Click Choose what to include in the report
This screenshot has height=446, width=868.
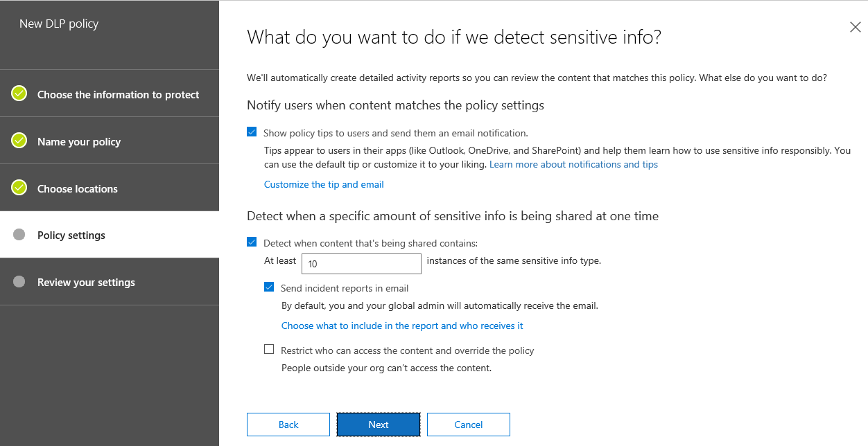tap(402, 325)
